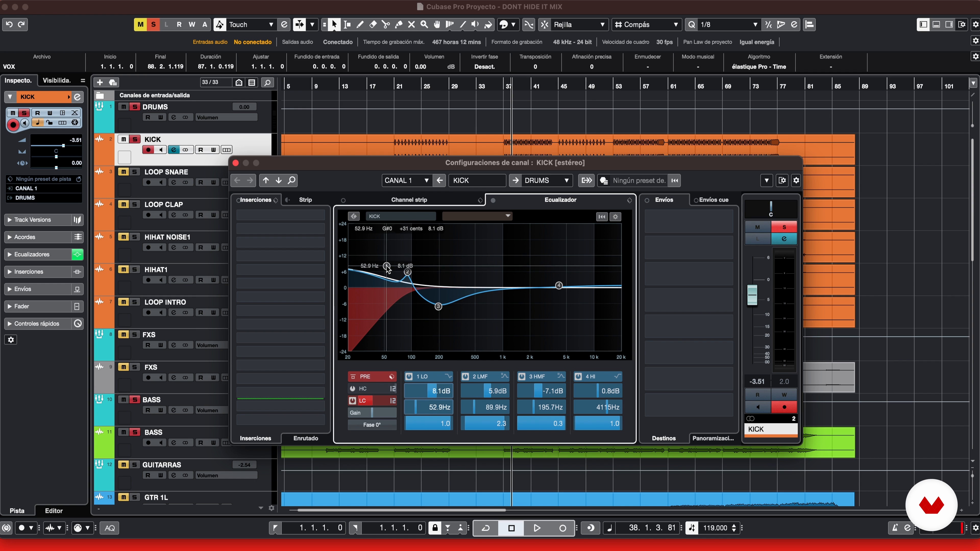
Task: Click the tempo value 119.000 field
Action: tap(715, 528)
